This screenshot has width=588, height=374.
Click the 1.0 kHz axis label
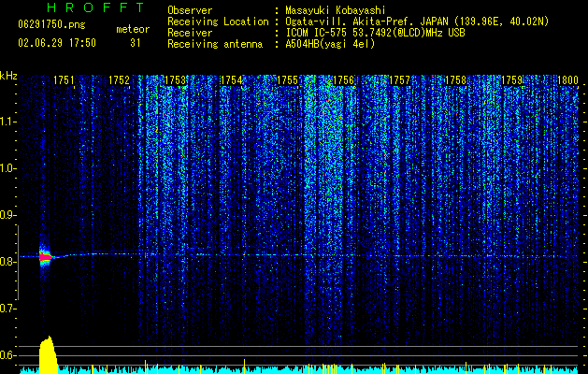(8, 168)
